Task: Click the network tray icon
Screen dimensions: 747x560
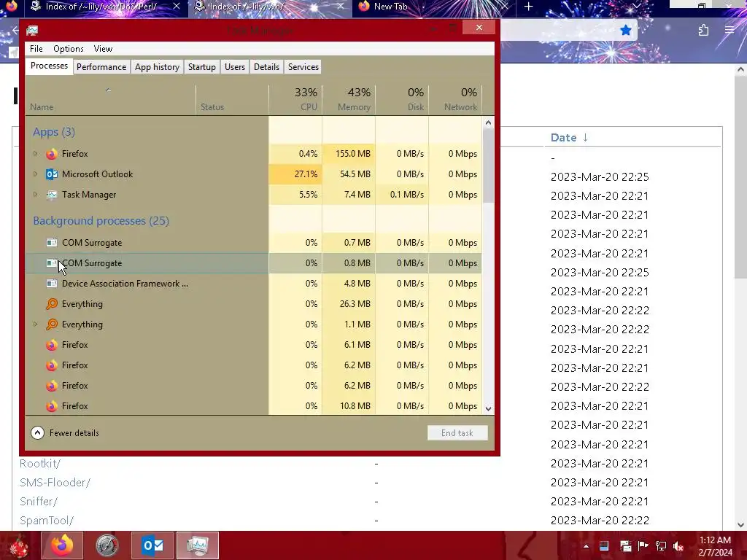Action: tap(661, 546)
